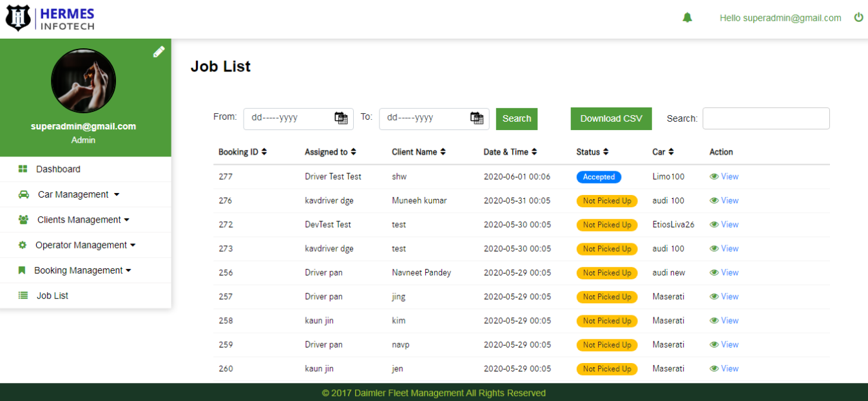Click the client name jing

tap(399, 297)
